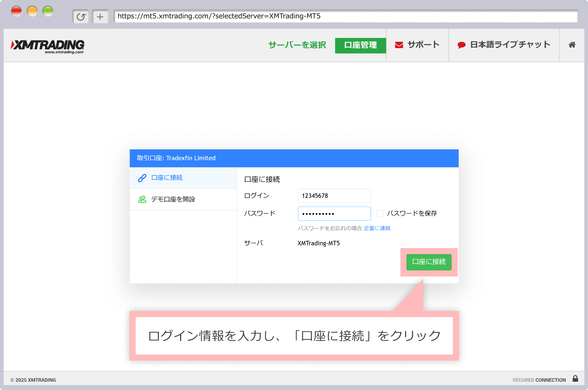Screen dimensions: 588x390
Task: Select the デモ口座を開設 sidebar tab
Action: coord(183,199)
